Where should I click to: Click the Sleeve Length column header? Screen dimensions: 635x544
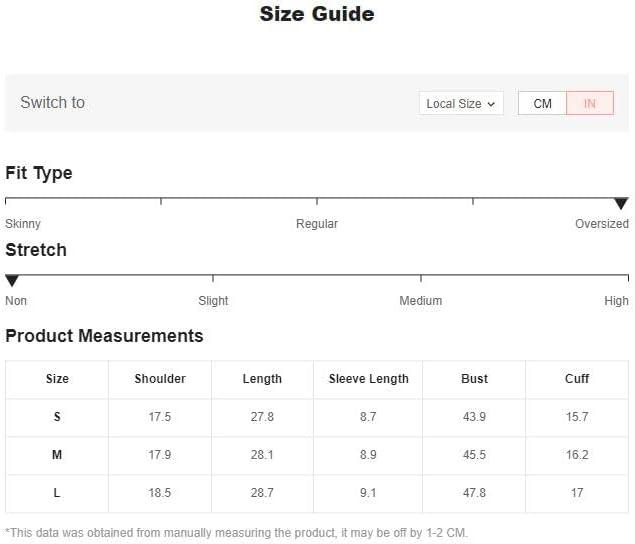tap(368, 379)
